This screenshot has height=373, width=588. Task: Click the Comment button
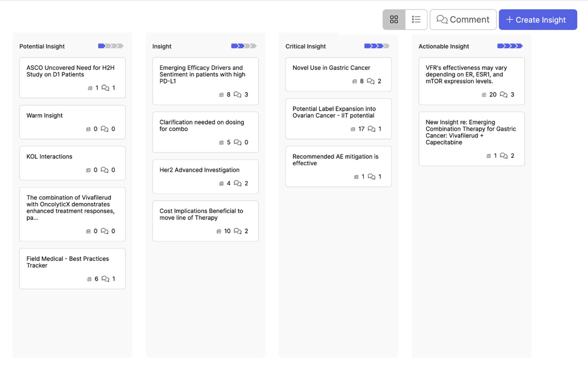click(463, 20)
